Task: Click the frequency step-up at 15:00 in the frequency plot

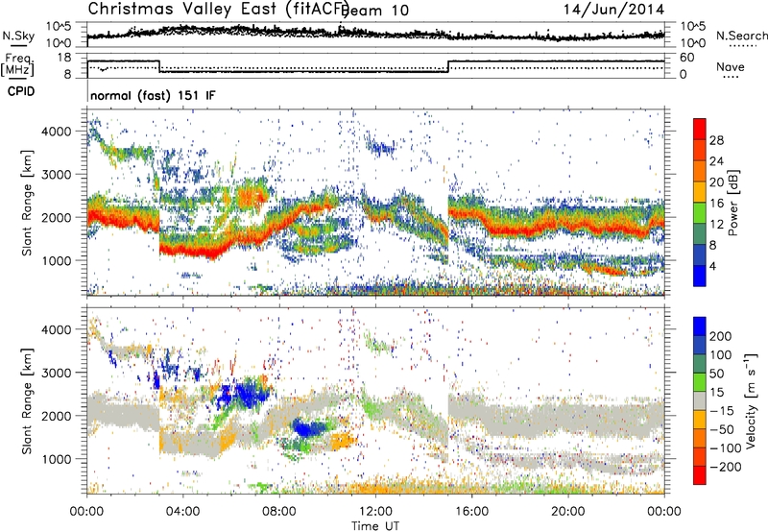Action: click(448, 66)
